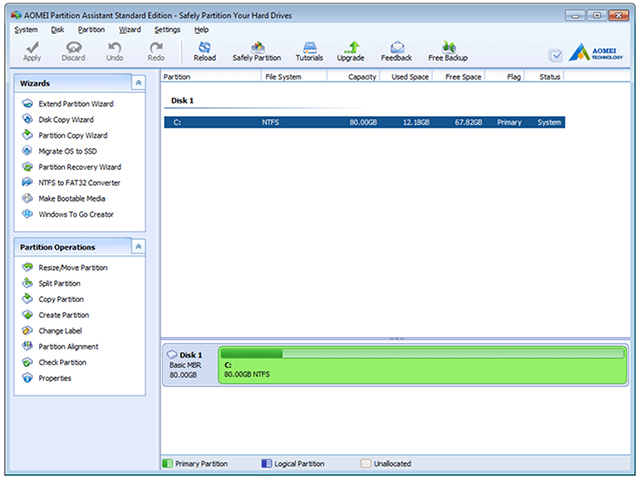Open Tutorials from the toolbar
The width and height of the screenshot is (640, 480).
pos(309,51)
